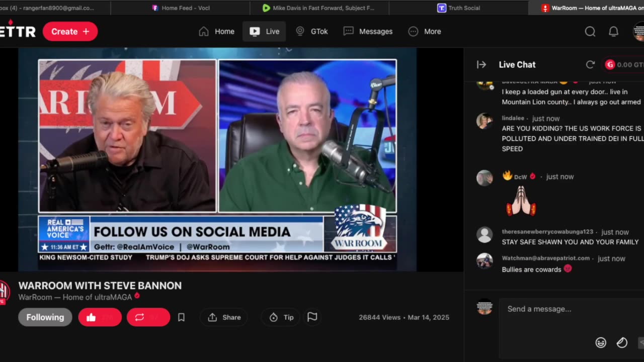Click the 'STAY SAFE SHAWN' chat message

pos(570,242)
